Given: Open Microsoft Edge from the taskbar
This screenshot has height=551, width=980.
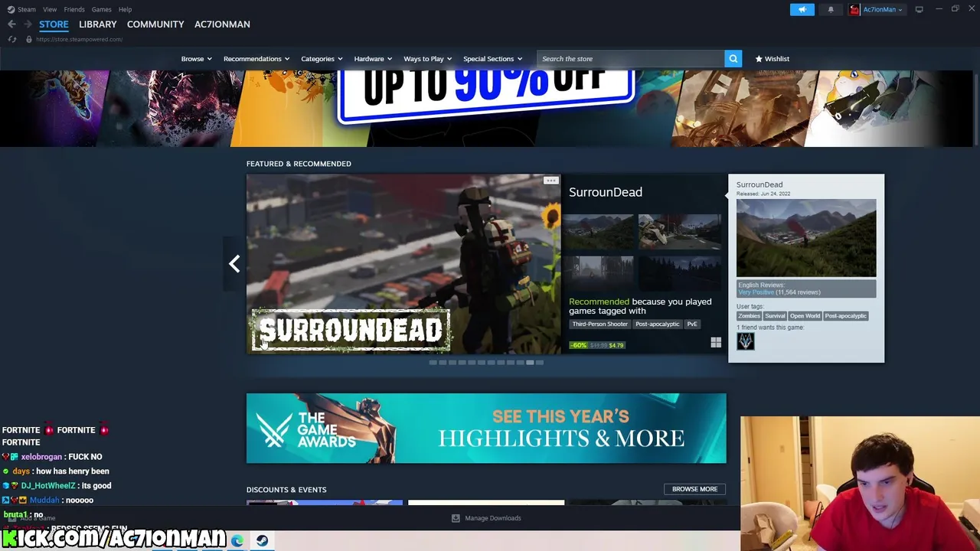Looking at the screenshot, I should coord(237,540).
